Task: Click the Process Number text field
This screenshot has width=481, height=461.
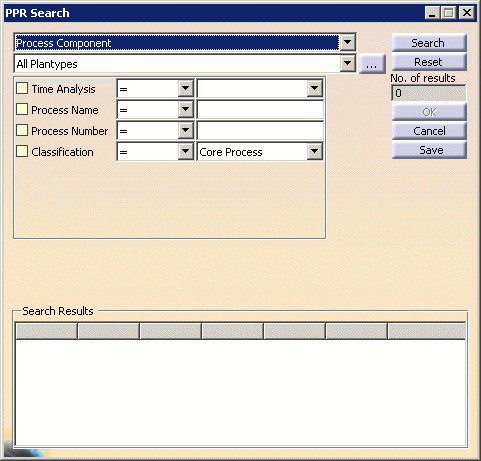Action: pos(260,130)
